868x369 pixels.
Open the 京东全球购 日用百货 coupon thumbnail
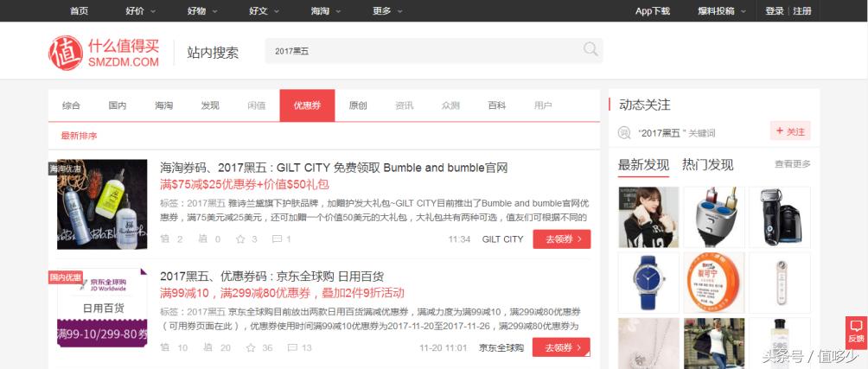[102, 308]
